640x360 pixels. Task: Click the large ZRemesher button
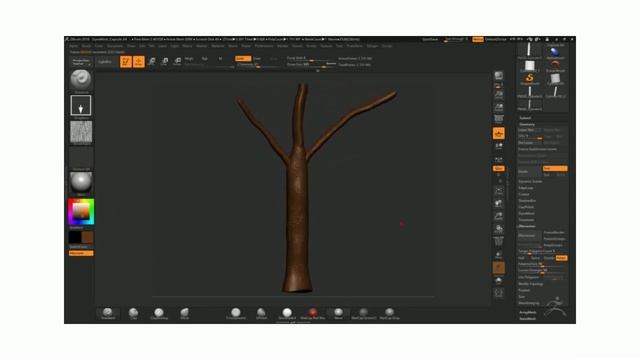[x=529, y=236]
